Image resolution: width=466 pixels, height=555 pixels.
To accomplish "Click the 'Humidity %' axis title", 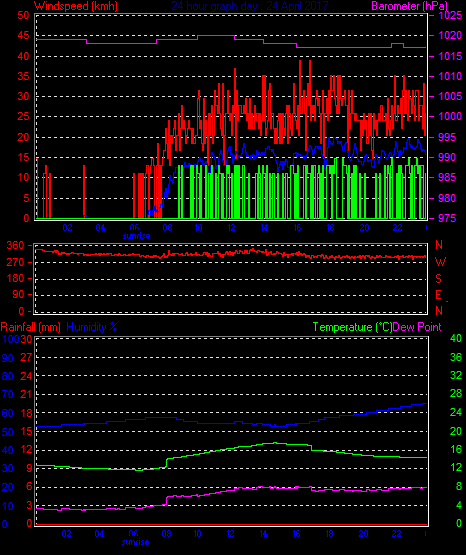I will click(x=92, y=327).
